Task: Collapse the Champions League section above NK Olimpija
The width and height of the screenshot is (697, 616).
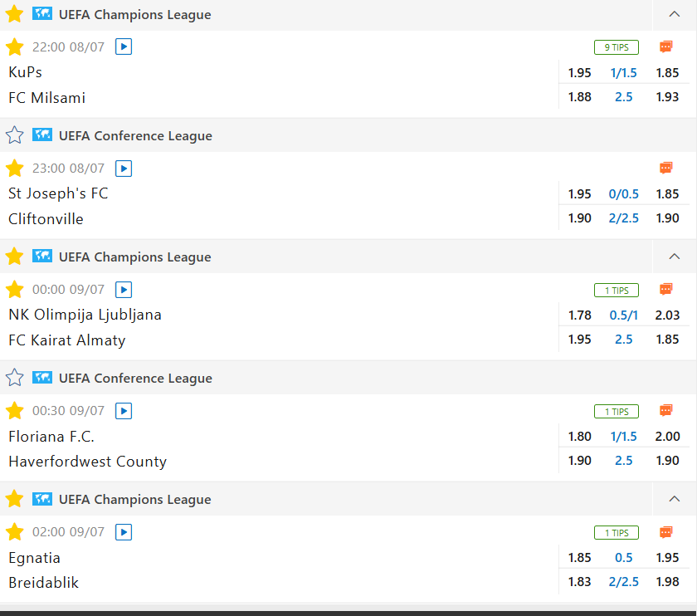Action: click(674, 257)
